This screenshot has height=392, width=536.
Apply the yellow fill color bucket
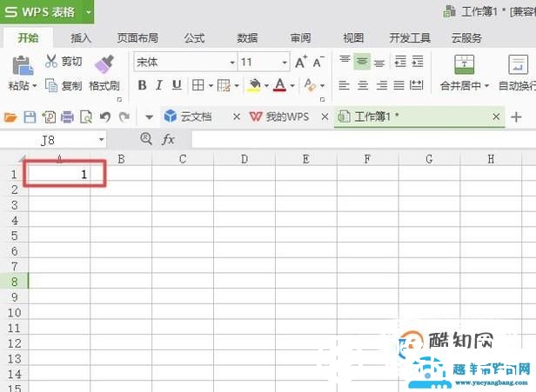(x=254, y=85)
